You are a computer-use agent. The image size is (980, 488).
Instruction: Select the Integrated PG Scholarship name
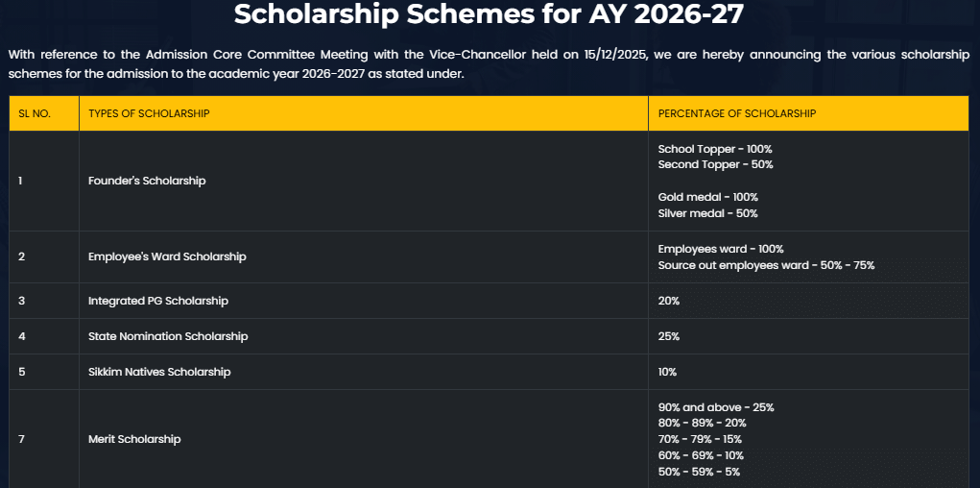(x=158, y=301)
